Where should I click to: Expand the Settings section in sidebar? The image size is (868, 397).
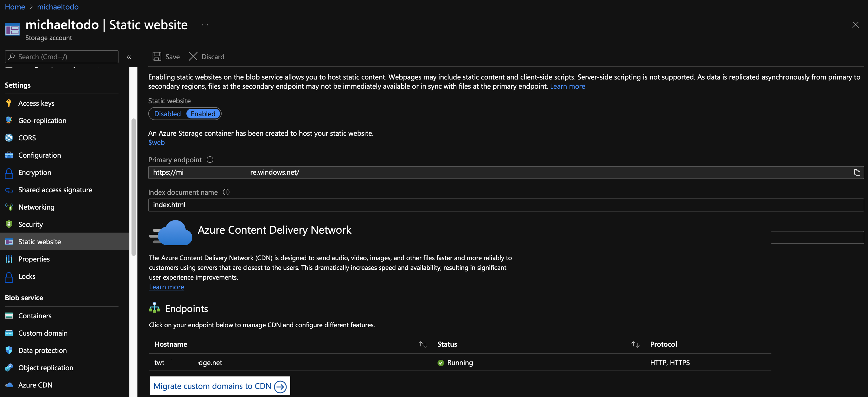(17, 84)
